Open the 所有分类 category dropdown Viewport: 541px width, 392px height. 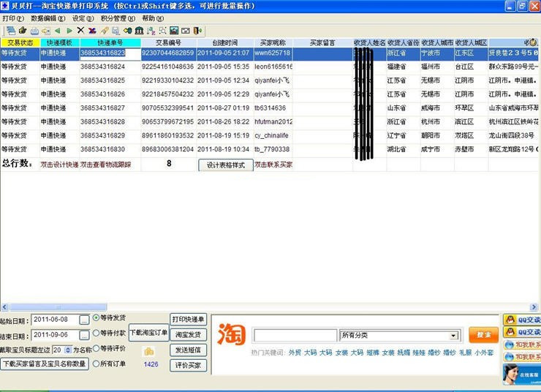click(454, 336)
